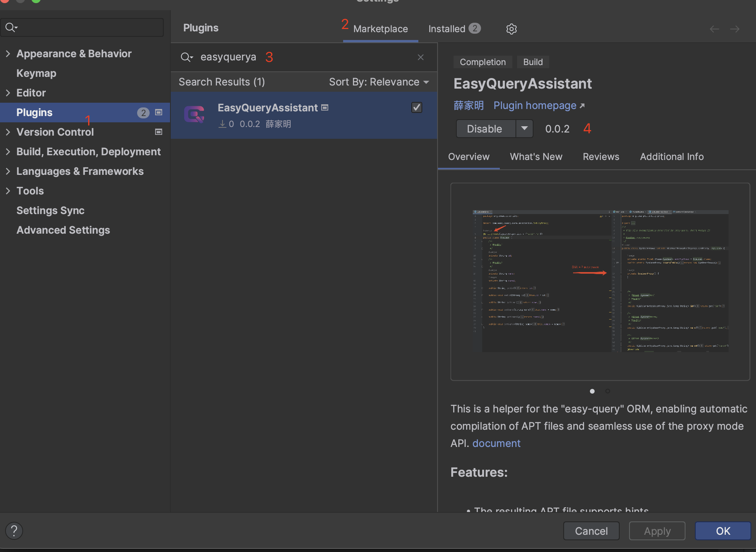Toggle the EasyQueryAssistant enabled checkbox
This screenshot has height=552, width=756.
coord(417,107)
